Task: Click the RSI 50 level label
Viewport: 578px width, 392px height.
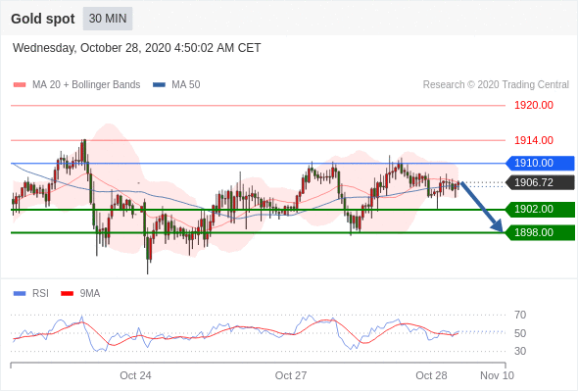Action: 520,333
